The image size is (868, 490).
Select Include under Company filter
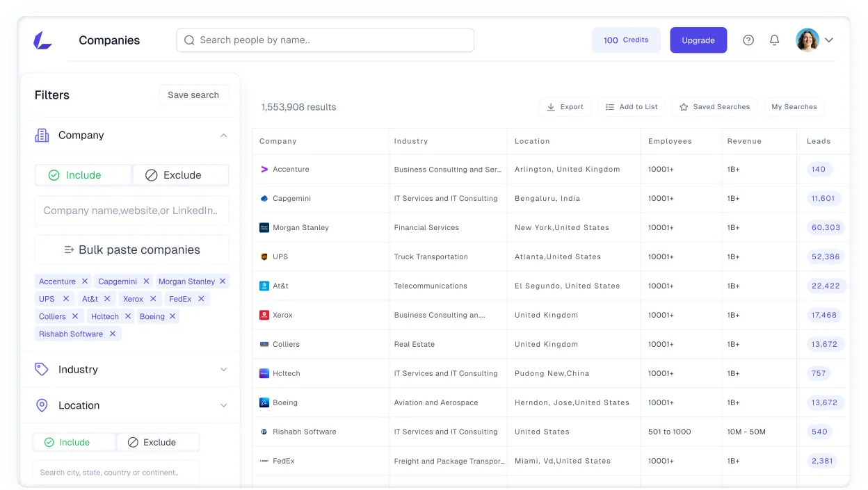(x=83, y=175)
